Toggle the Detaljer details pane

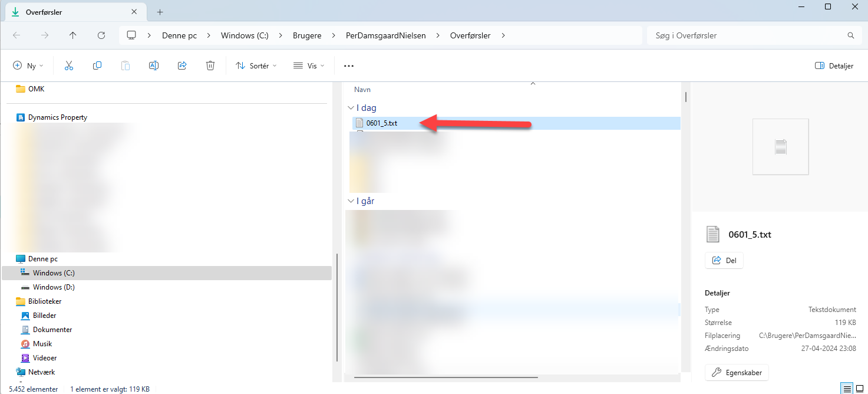tap(834, 66)
